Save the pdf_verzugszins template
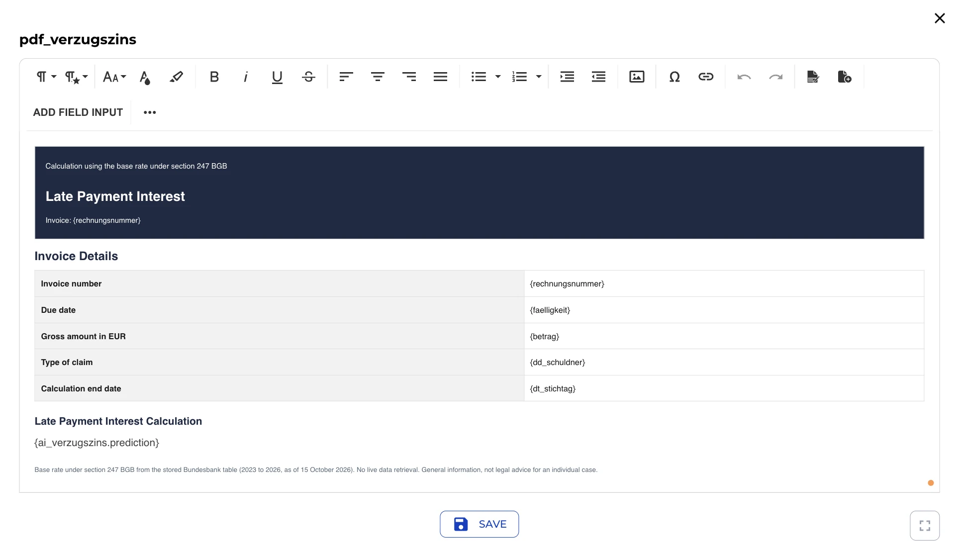The image size is (960, 560). 479,524
